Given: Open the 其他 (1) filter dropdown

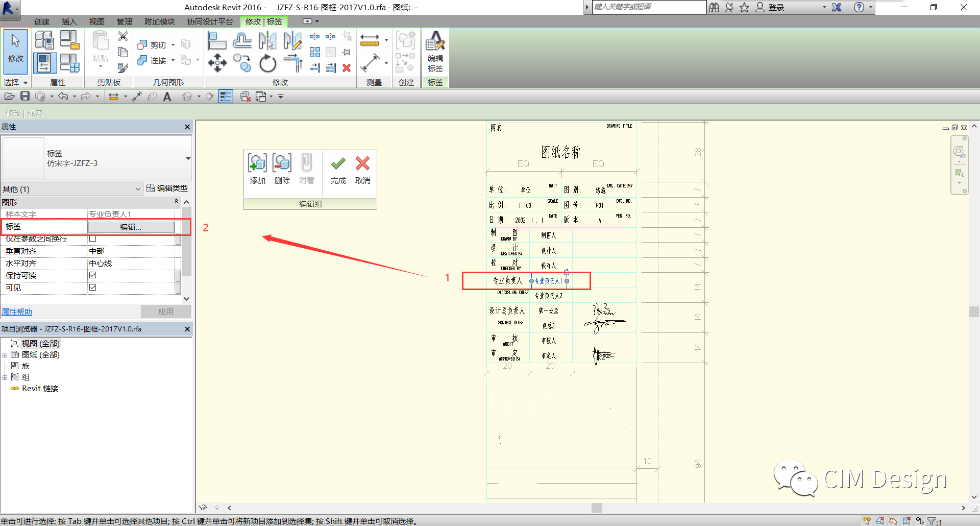Looking at the screenshot, I should tap(71, 189).
